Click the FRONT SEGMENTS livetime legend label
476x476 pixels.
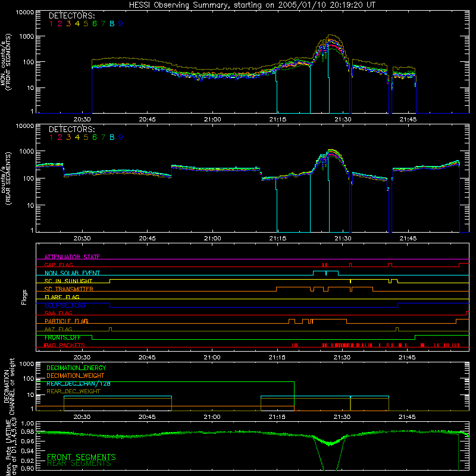(82, 457)
